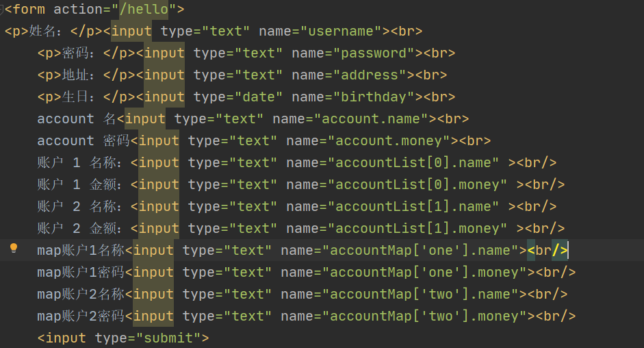The image size is (644, 348).
Task: Click the highlighted input tag on username line
Action: (x=131, y=32)
